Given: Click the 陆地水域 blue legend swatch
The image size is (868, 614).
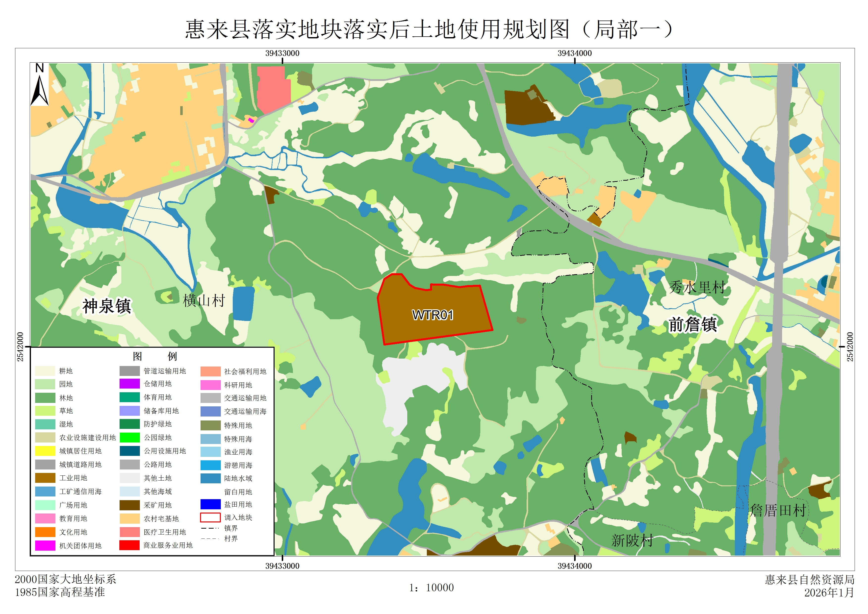Looking at the screenshot, I should [x=210, y=478].
